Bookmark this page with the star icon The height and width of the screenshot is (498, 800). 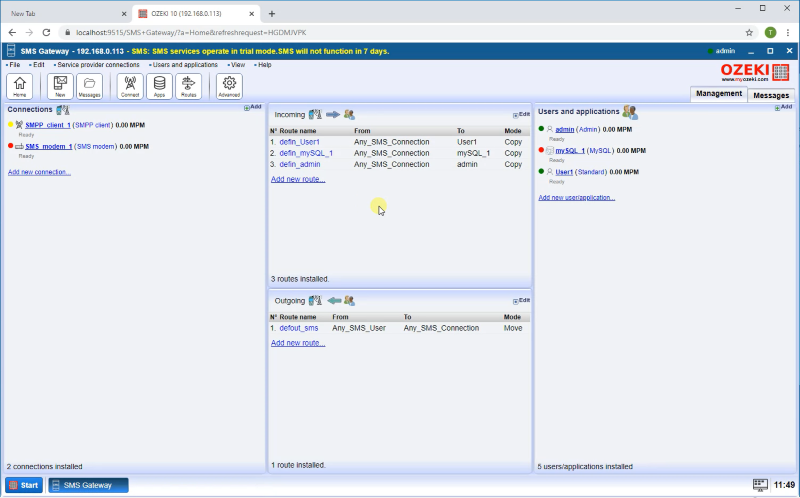point(749,33)
